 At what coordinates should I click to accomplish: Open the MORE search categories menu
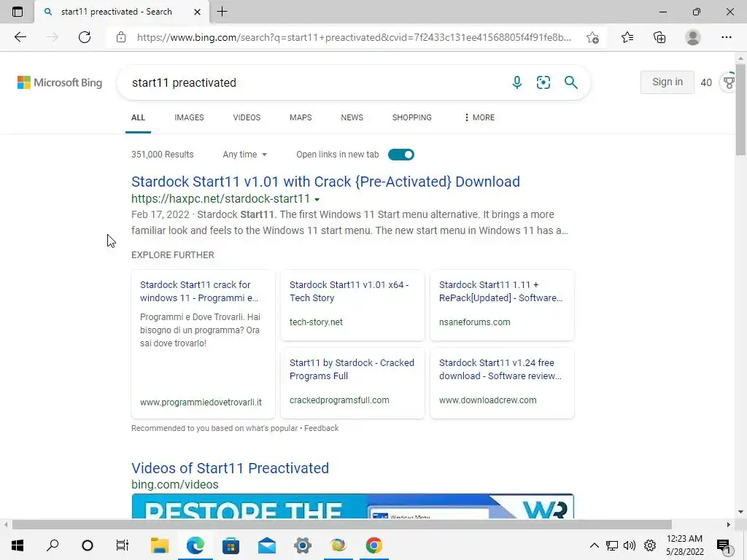(480, 117)
